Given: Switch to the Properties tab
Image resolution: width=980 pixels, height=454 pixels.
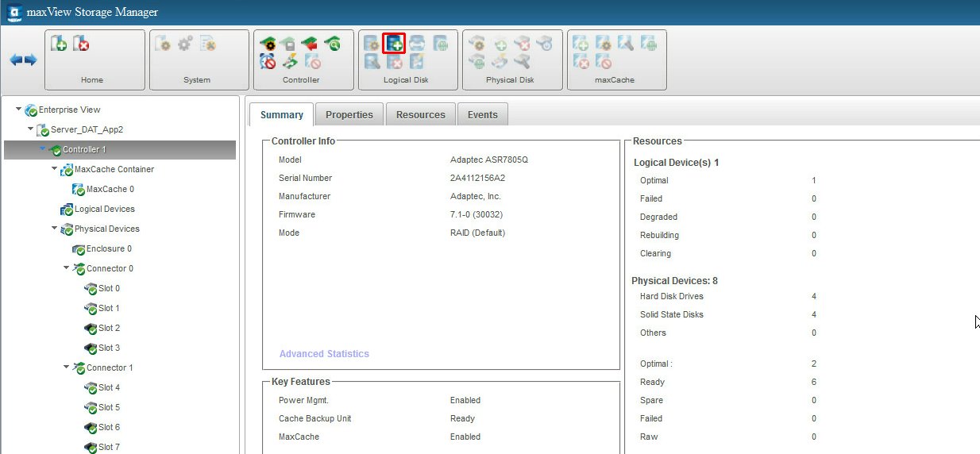Looking at the screenshot, I should (x=349, y=114).
